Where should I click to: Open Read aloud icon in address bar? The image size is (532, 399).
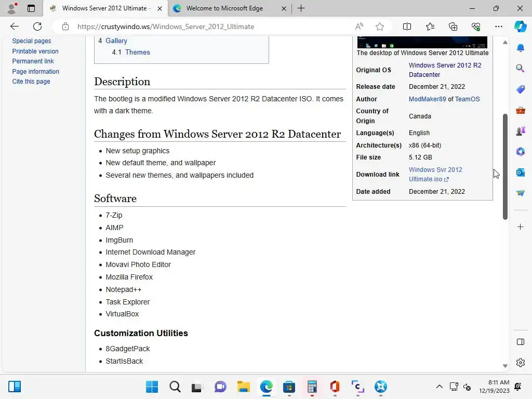pos(359,26)
